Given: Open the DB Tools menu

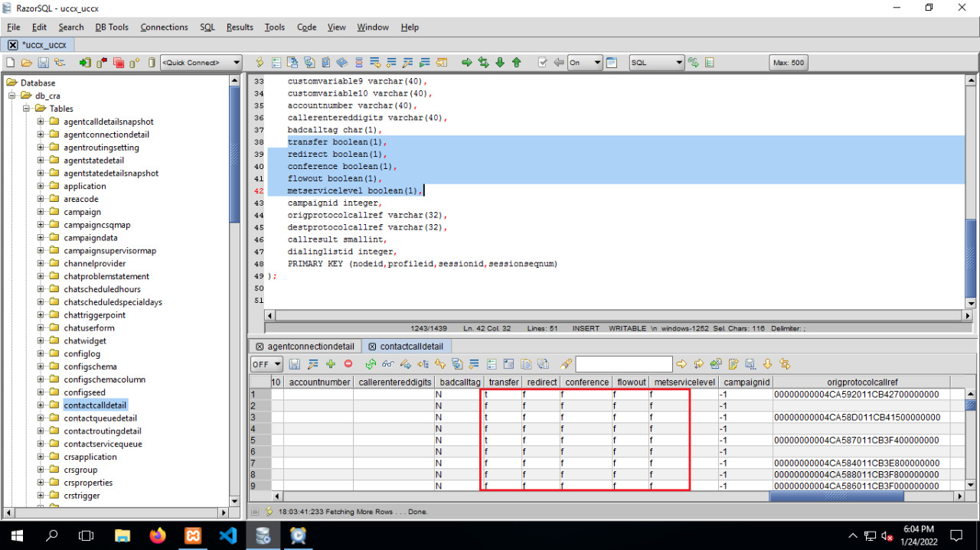Looking at the screenshot, I should [111, 27].
